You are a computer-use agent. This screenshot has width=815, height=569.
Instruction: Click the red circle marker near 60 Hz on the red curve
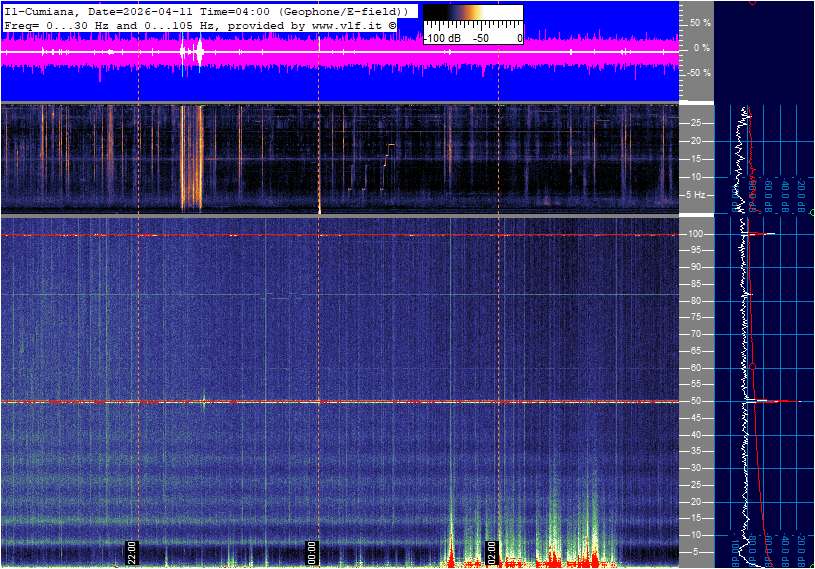click(x=752, y=367)
